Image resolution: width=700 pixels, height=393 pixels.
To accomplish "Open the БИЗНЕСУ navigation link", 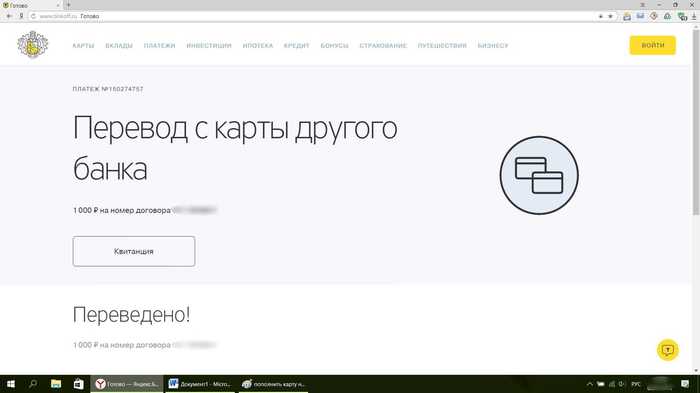I will tap(493, 46).
